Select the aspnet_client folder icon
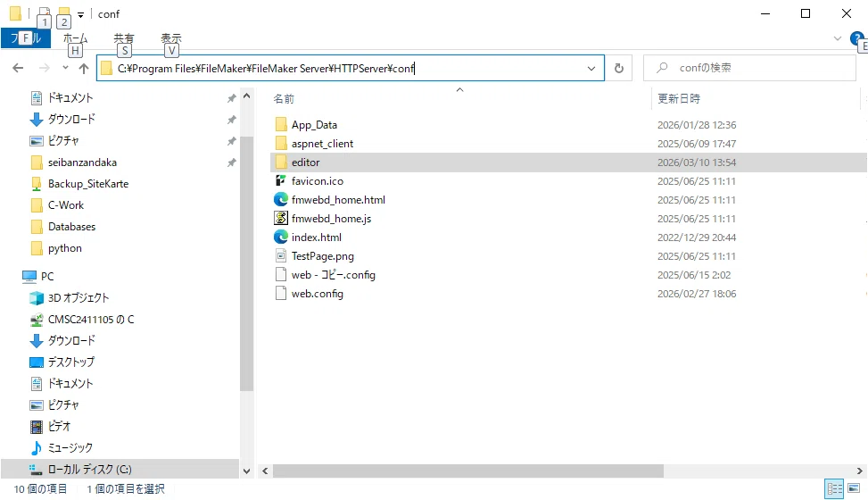 coord(281,144)
